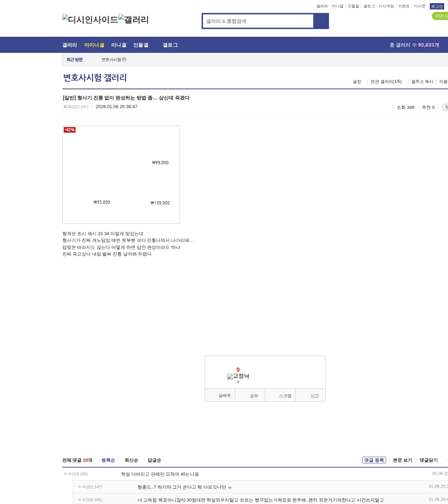The width and height of the screenshot is (448, 504).
Task: Switch to the 마이너갤 navigation tab
Action: pos(94,45)
